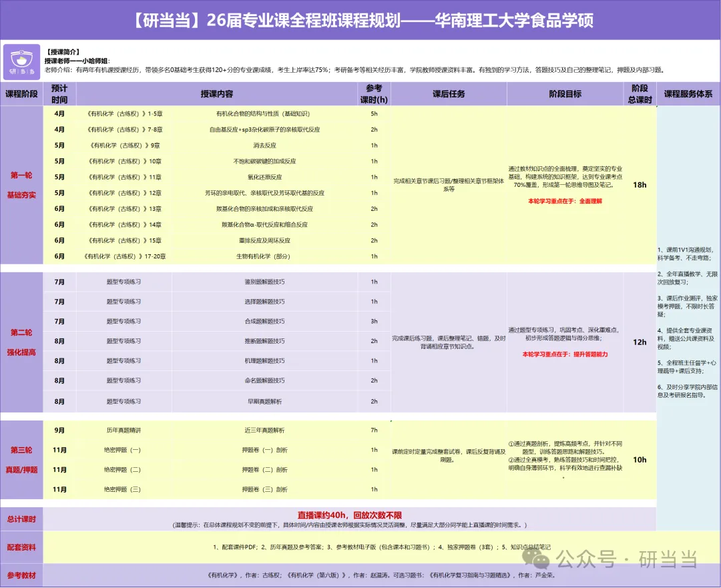
Task: Click the 近三年真题解析 cell
Action: click(265, 430)
